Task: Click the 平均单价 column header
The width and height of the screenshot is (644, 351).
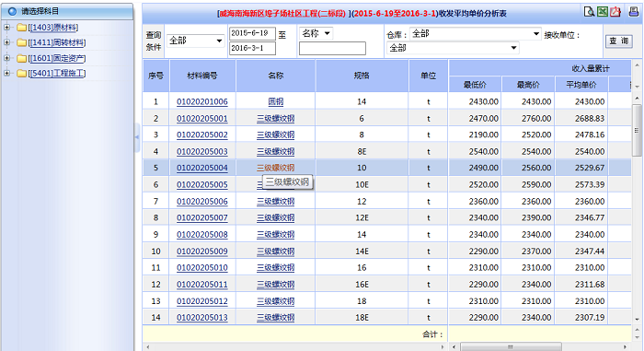Action: coord(581,85)
